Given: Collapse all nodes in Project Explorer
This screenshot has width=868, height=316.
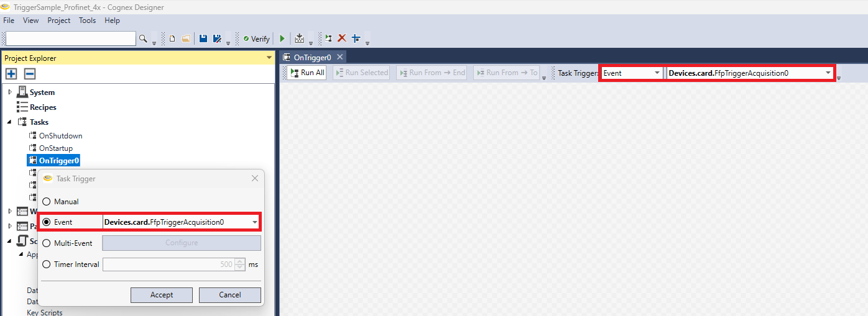Looking at the screenshot, I should coord(30,74).
